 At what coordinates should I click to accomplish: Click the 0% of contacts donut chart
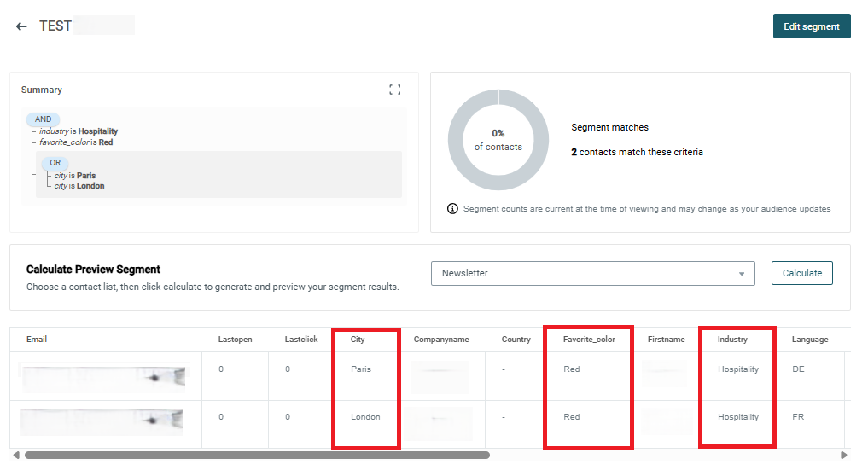(498, 140)
